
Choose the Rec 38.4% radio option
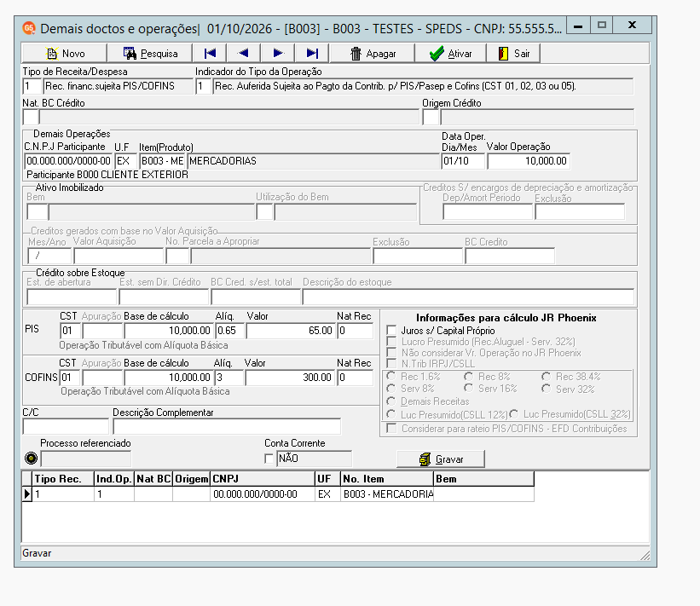click(546, 377)
